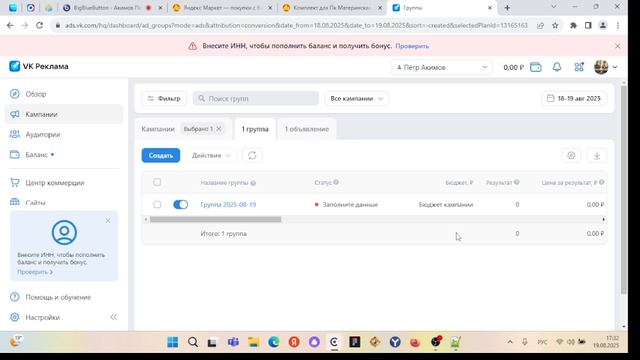Open the notifications bell
The width and height of the screenshot is (640, 360).
[557, 67]
